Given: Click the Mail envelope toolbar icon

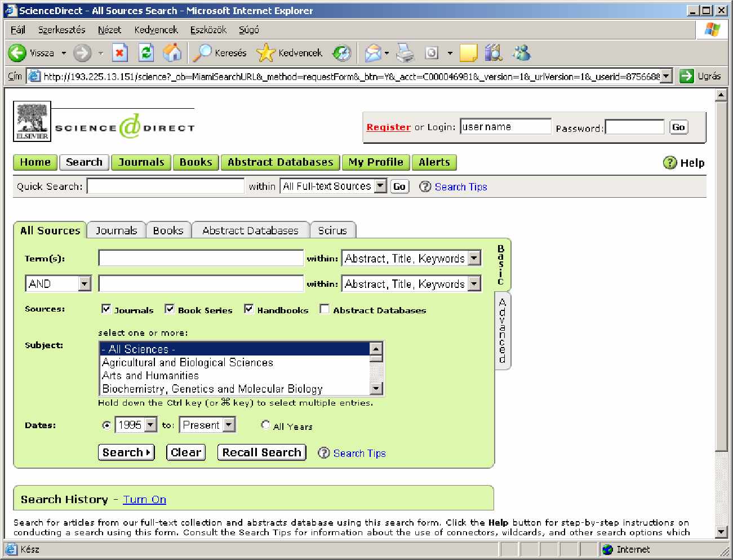Looking at the screenshot, I should (x=373, y=53).
